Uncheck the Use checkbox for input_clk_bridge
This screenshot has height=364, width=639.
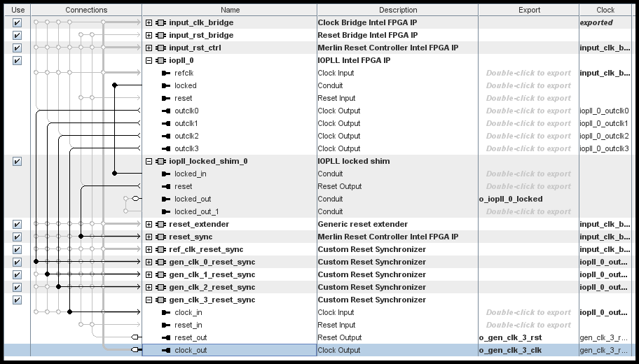[x=18, y=22]
